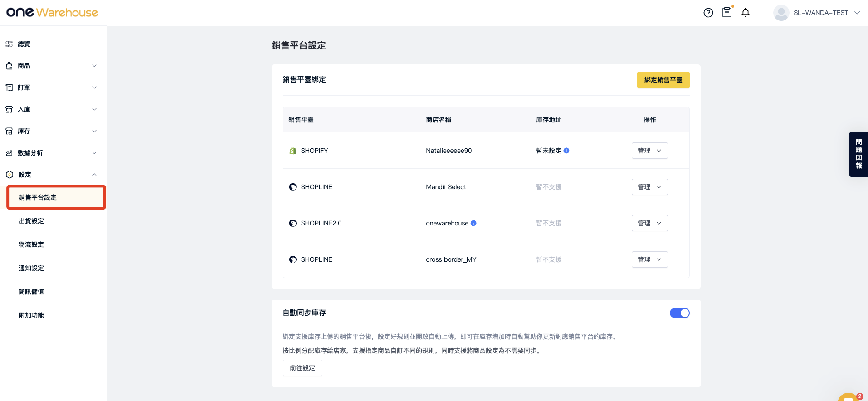
Task: Open 管理 dropdown for Mandii Select row
Action: point(649,187)
